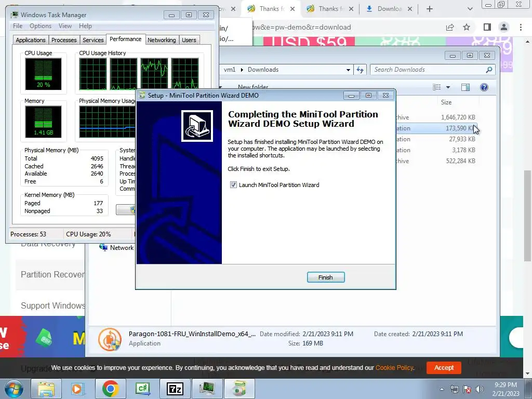Viewport: 532px width, 399px height.
Task: Click the Search Downloads field in Explorer
Action: point(428,70)
